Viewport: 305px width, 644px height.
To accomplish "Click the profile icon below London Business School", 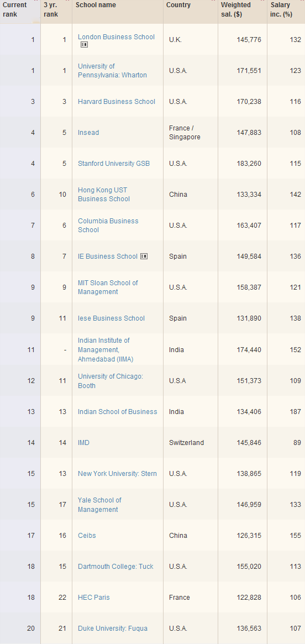I will point(84,45).
